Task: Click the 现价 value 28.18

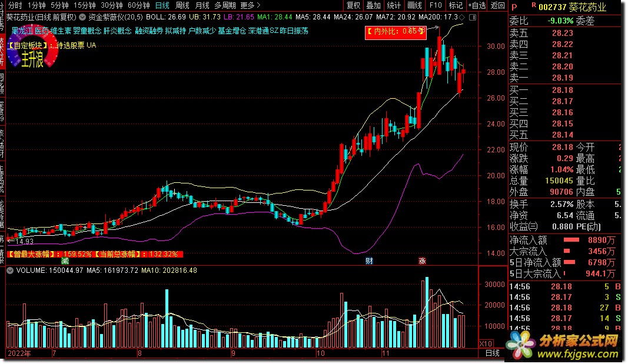Action: (562, 148)
